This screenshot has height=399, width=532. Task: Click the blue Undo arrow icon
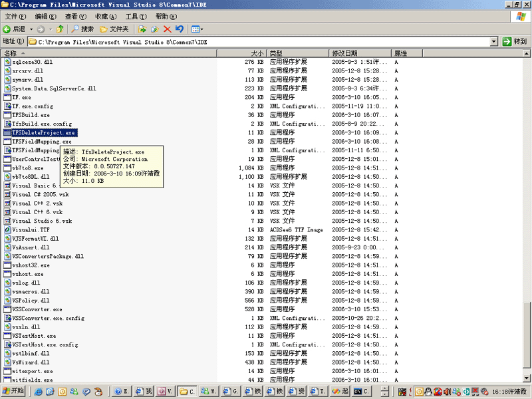pos(180,29)
